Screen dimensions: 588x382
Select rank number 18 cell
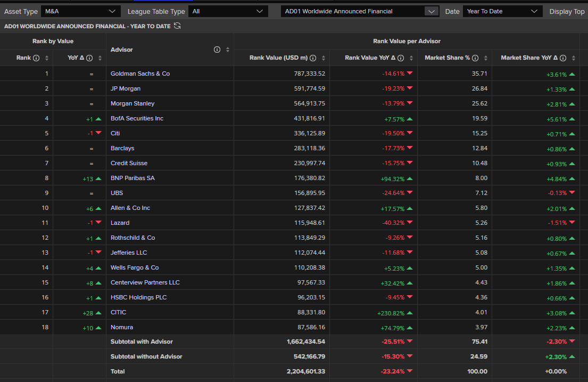[x=45, y=327]
